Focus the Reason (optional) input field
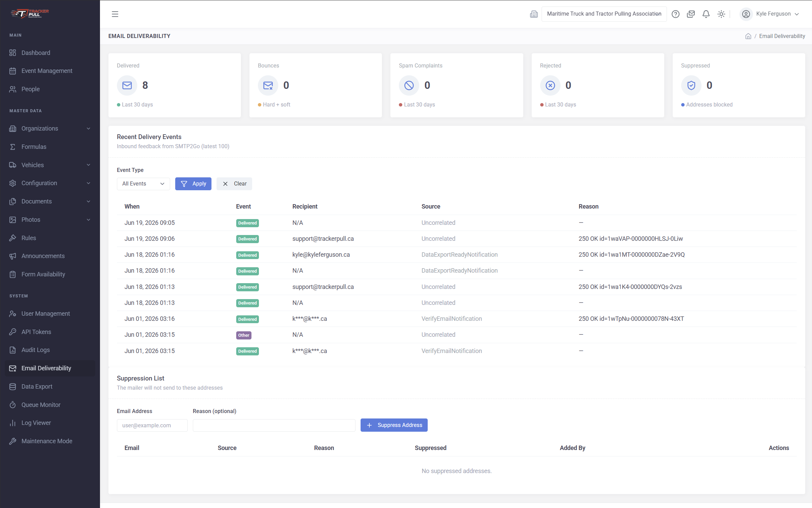812x508 pixels. tap(274, 426)
